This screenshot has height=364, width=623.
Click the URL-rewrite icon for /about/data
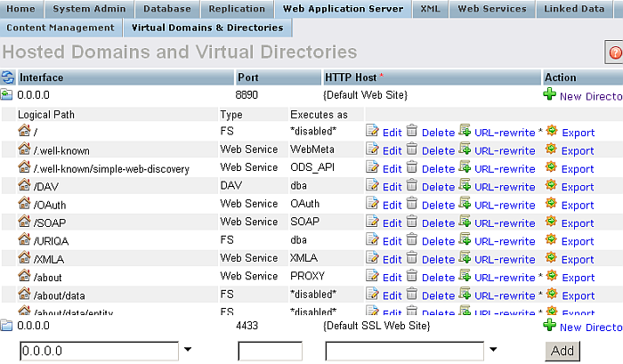point(465,294)
